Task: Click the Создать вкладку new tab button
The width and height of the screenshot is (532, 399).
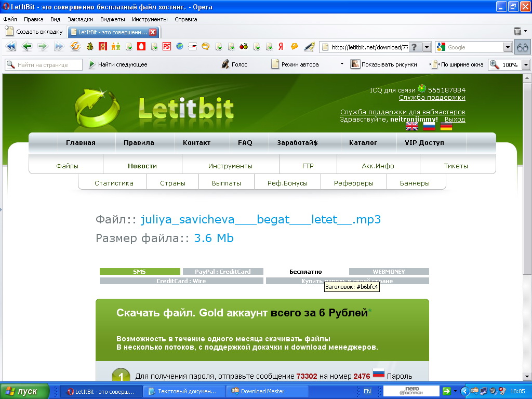Action: pos(34,32)
